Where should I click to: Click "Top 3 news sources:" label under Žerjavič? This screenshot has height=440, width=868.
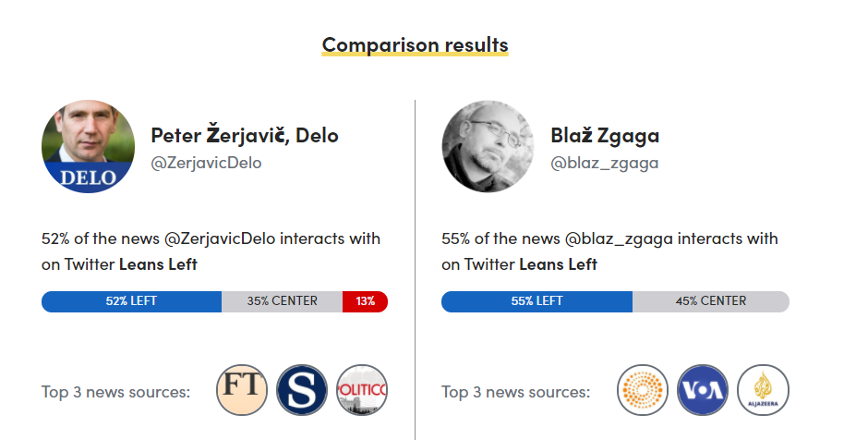coord(115,392)
